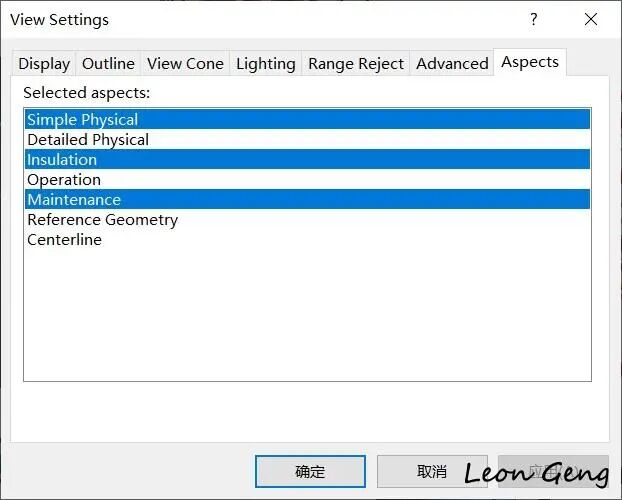
Task: Open the View Cone tab
Action: coord(185,63)
